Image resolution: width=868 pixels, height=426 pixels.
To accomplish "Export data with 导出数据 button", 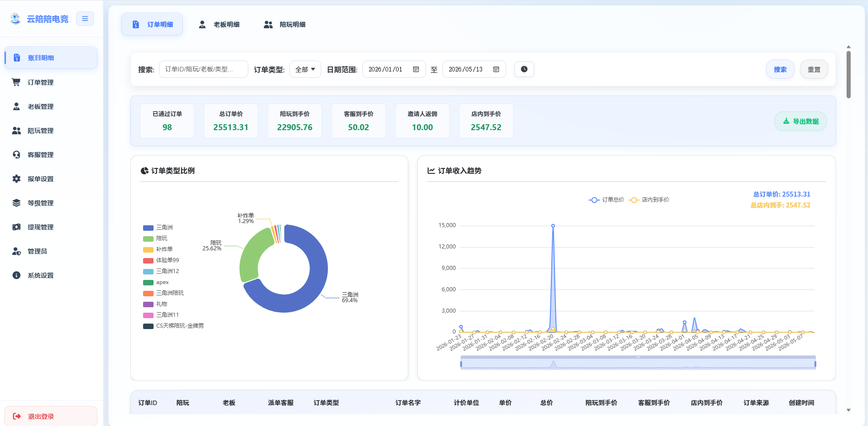I will click(801, 121).
